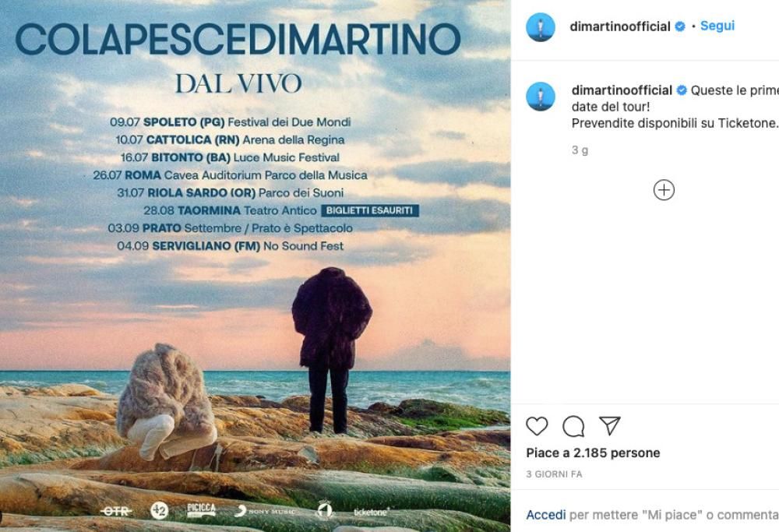Click the Accedi login link

(x=545, y=514)
